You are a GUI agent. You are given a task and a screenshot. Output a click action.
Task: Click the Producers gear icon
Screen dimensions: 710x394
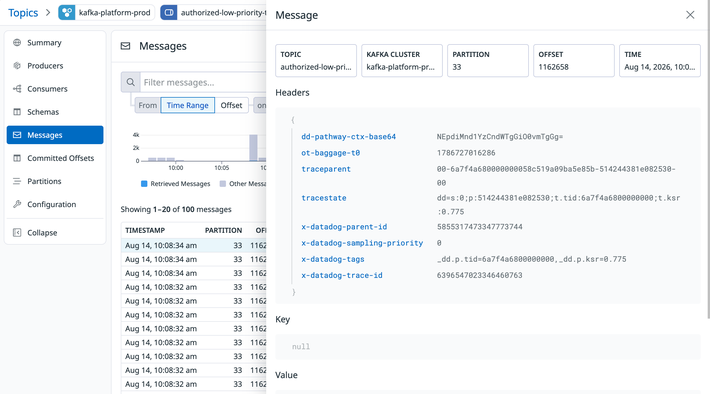(x=17, y=66)
